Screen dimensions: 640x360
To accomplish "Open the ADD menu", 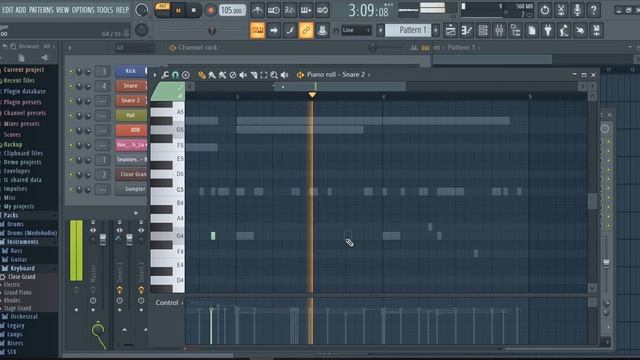I will pyautogui.click(x=21, y=10).
